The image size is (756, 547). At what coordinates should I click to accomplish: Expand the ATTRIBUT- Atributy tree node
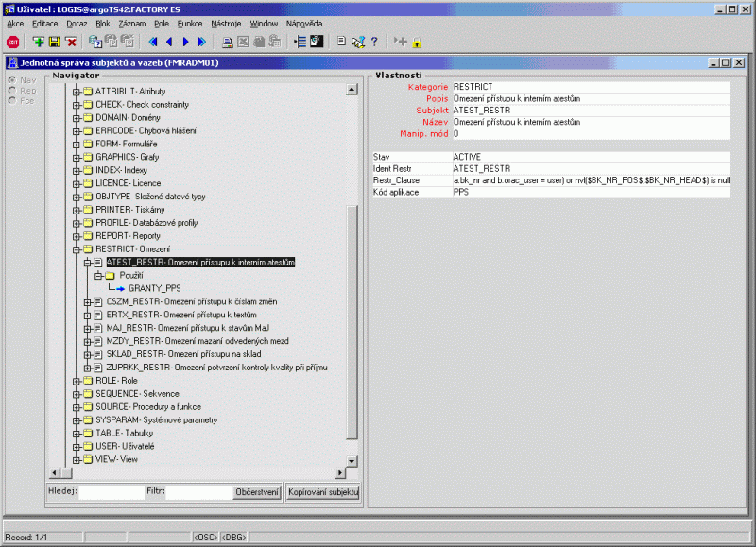[x=77, y=92]
